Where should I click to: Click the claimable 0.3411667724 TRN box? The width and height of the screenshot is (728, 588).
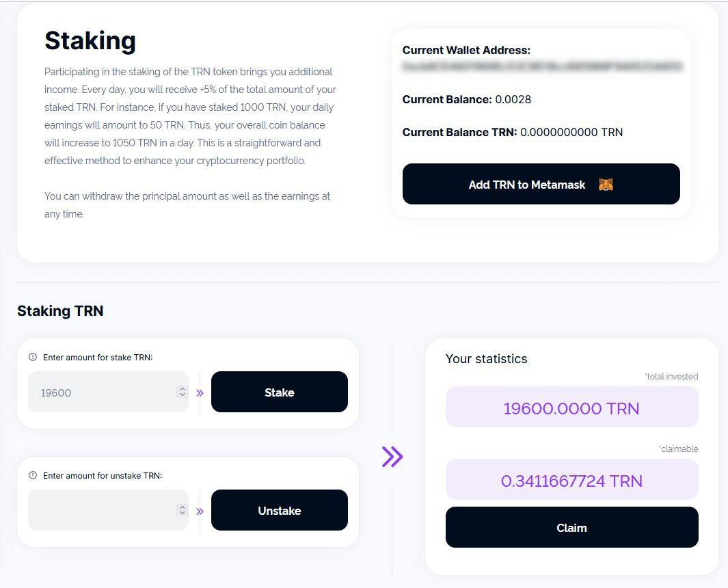coord(571,481)
